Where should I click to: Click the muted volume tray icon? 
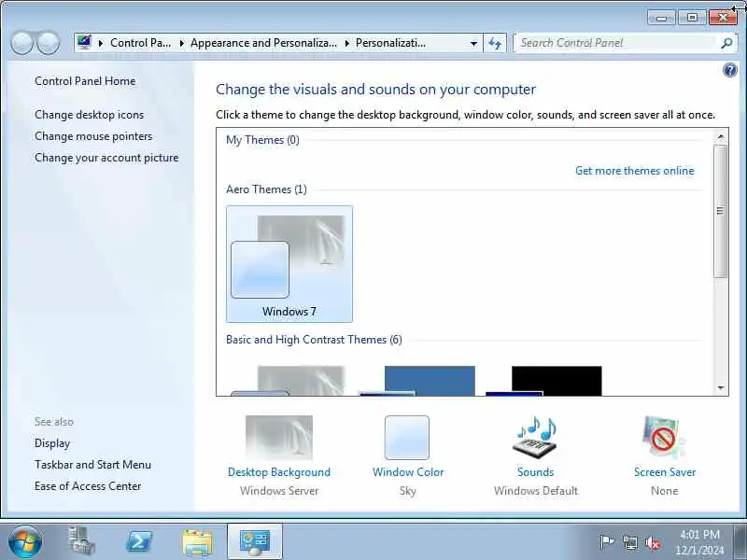[x=653, y=542]
